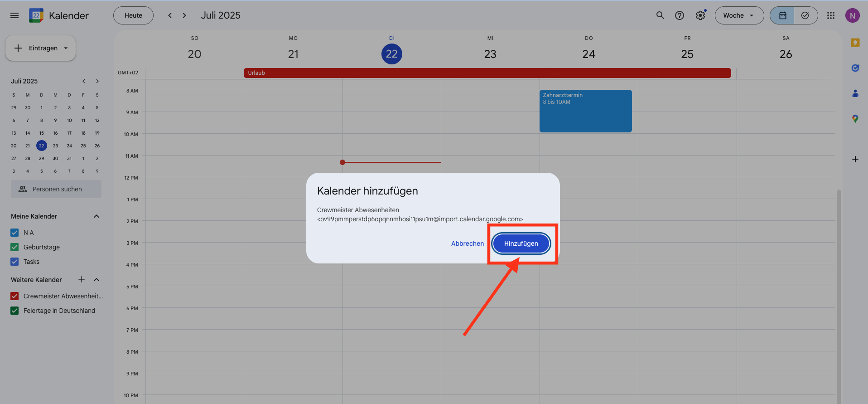Open the main hamburger menu
868x404 pixels.
[x=14, y=15]
